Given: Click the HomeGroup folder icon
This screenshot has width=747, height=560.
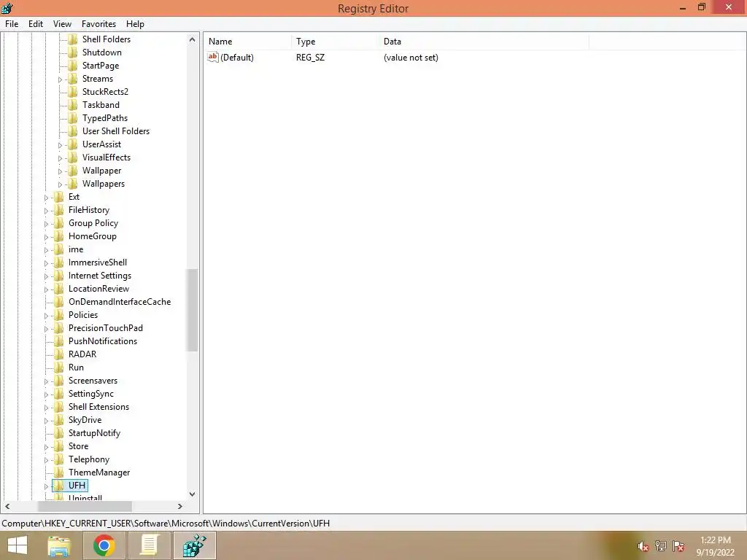Looking at the screenshot, I should point(58,236).
